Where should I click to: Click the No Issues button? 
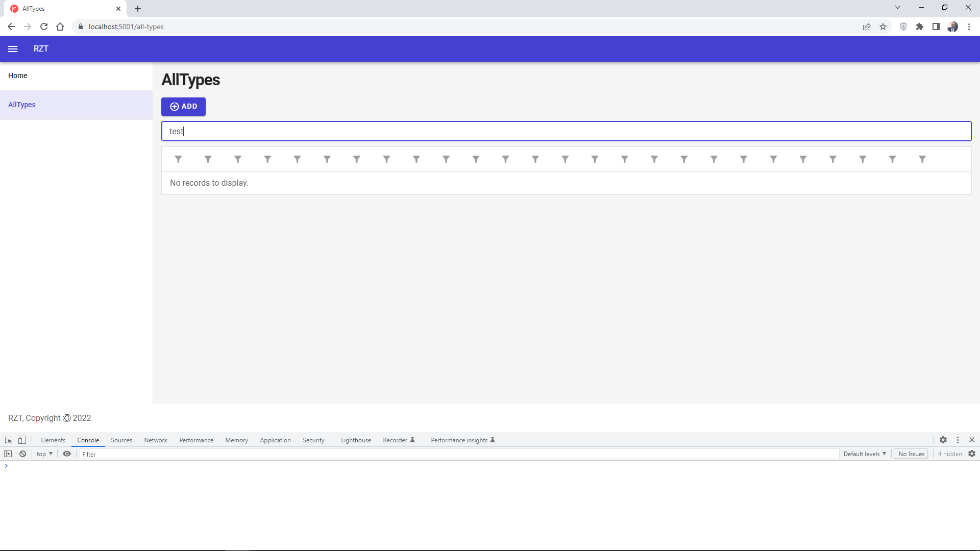pos(911,454)
